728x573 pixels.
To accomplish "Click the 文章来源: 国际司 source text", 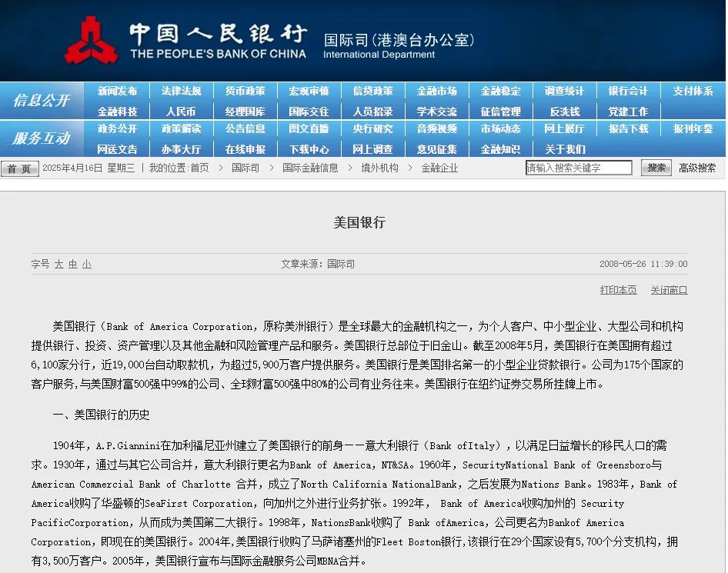I will (x=318, y=264).
